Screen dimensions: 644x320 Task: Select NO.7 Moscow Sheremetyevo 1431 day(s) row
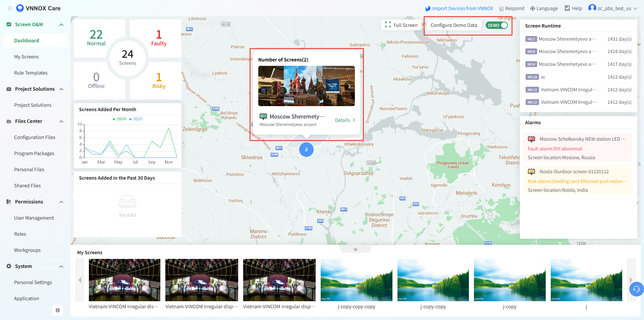(x=578, y=39)
